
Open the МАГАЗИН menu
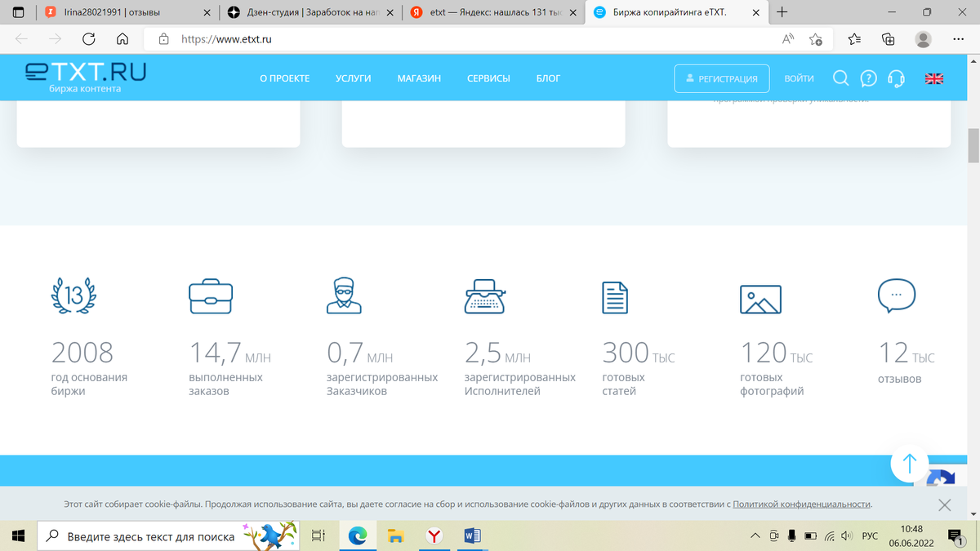point(419,78)
